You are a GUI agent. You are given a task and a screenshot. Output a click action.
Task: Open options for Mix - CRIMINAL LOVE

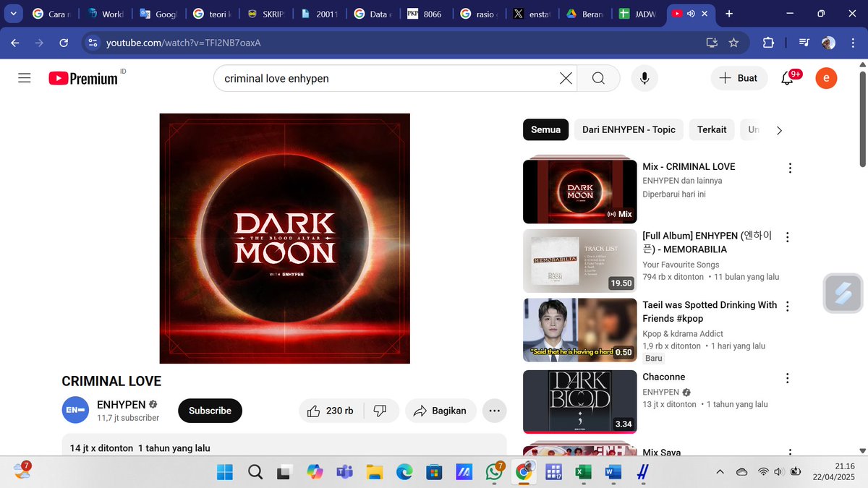click(x=790, y=168)
